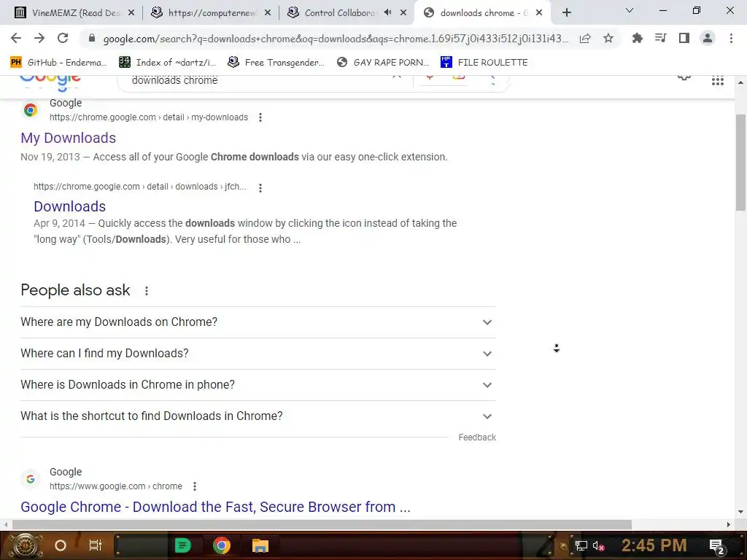Click the vertical scrollbar thumb
The height and width of the screenshot is (560, 747).
click(x=740, y=163)
